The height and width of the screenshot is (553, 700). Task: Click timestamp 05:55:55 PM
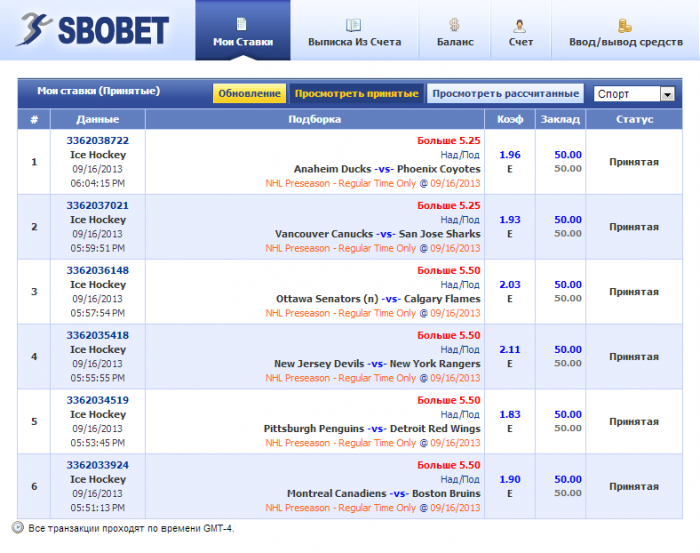coord(98,378)
